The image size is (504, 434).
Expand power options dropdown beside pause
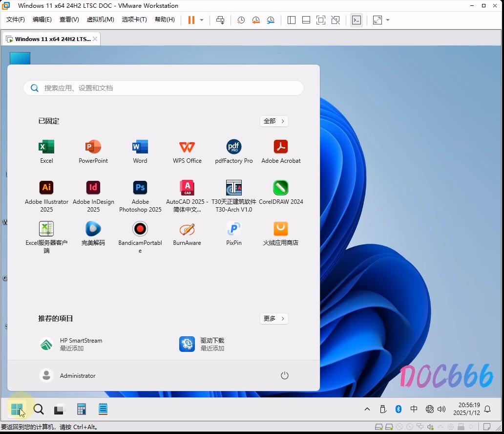point(202,20)
